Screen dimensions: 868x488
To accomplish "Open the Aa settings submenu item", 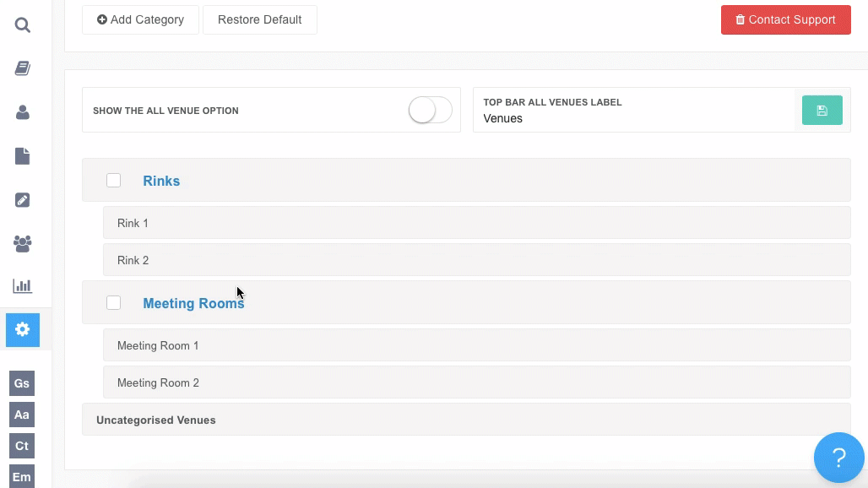I will point(22,415).
